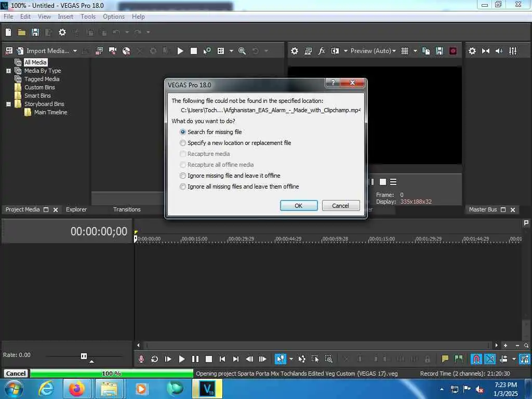The height and width of the screenshot is (399, 532).
Task: Click the Search Media magnifier icon
Action: pyautogui.click(x=242, y=51)
